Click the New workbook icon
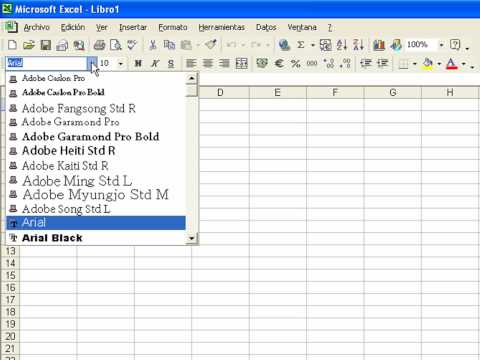This screenshot has width=480, height=360. [x=12, y=45]
